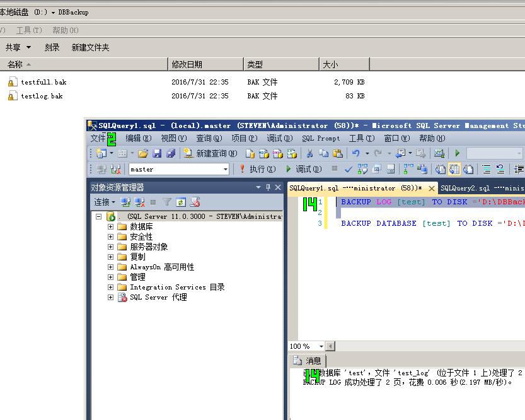Click the Cut scissors icon
Screen dimensions: 525x420
pyautogui.click(x=309, y=153)
